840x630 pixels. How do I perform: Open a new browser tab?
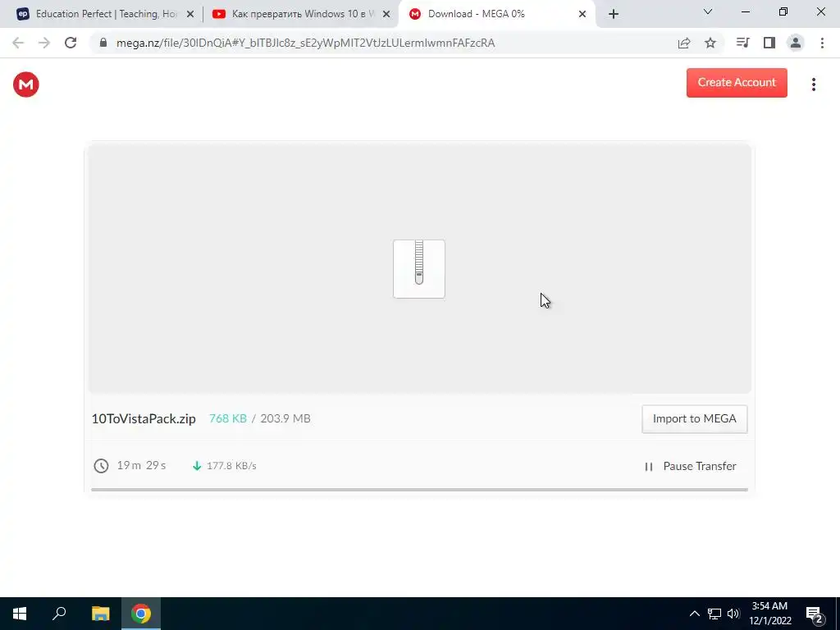[x=614, y=14]
